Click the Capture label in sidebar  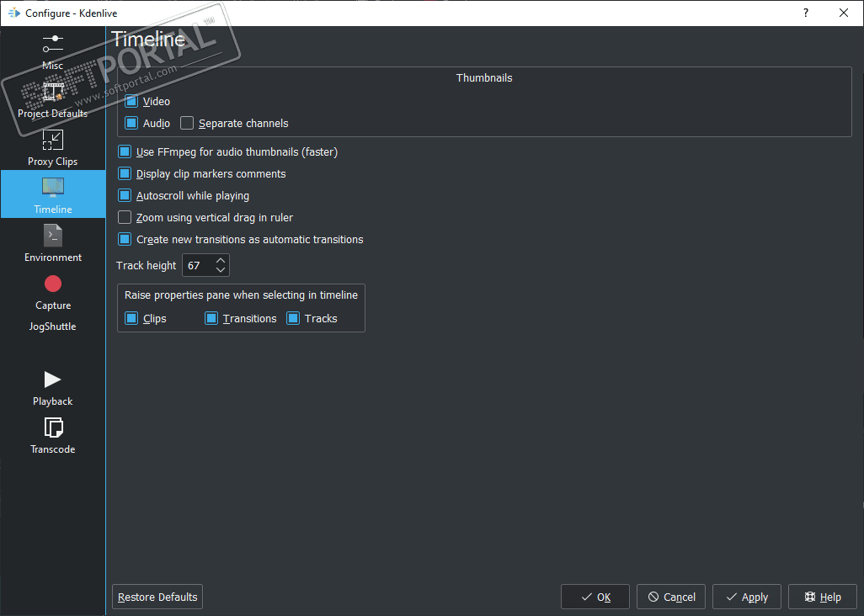click(53, 305)
